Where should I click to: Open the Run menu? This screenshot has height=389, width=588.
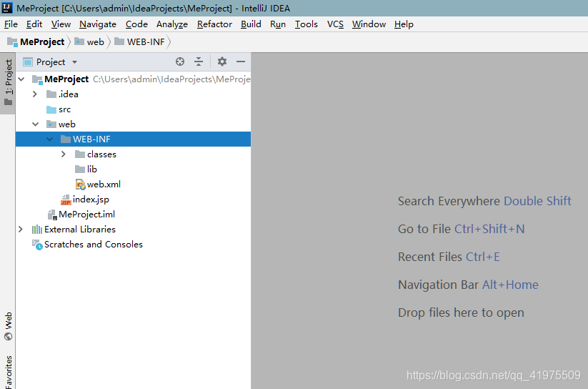click(x=278, y=24)
